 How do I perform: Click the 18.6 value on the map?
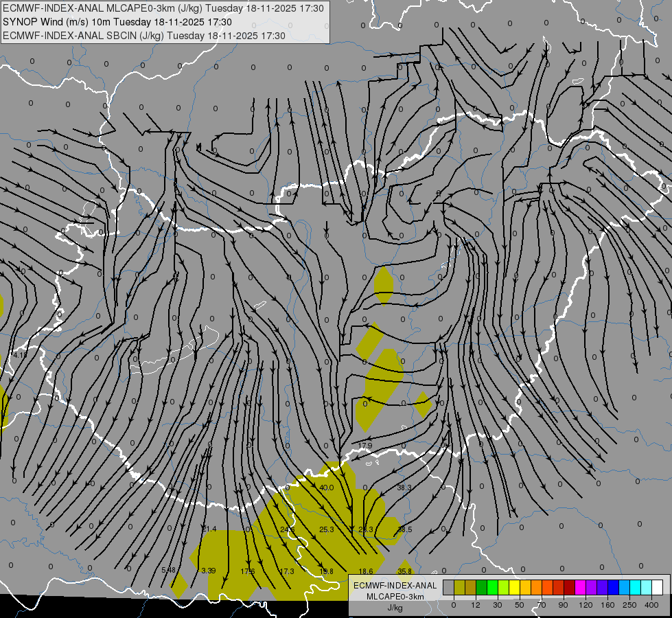coord(366,571)
